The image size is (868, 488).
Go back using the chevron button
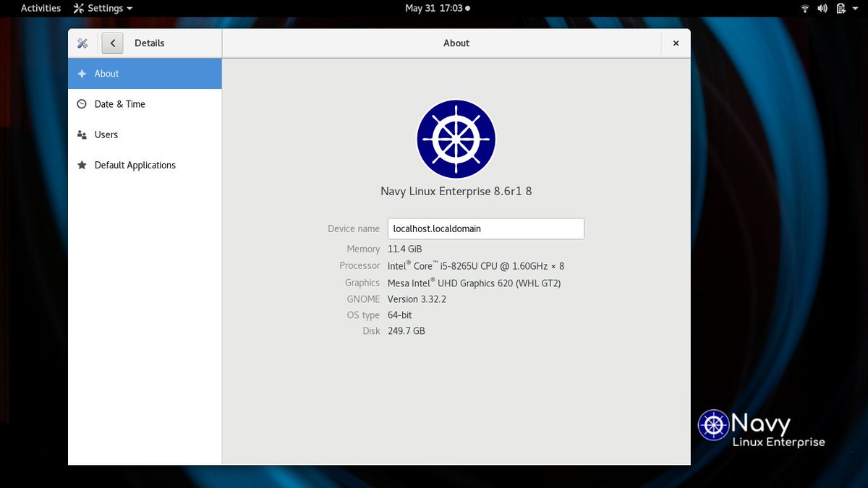(113, 43)
